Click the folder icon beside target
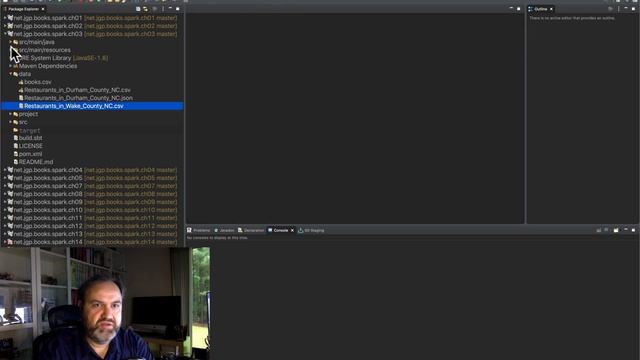The height and width of the screenshot is (360, 640). [x=16, y=130]
